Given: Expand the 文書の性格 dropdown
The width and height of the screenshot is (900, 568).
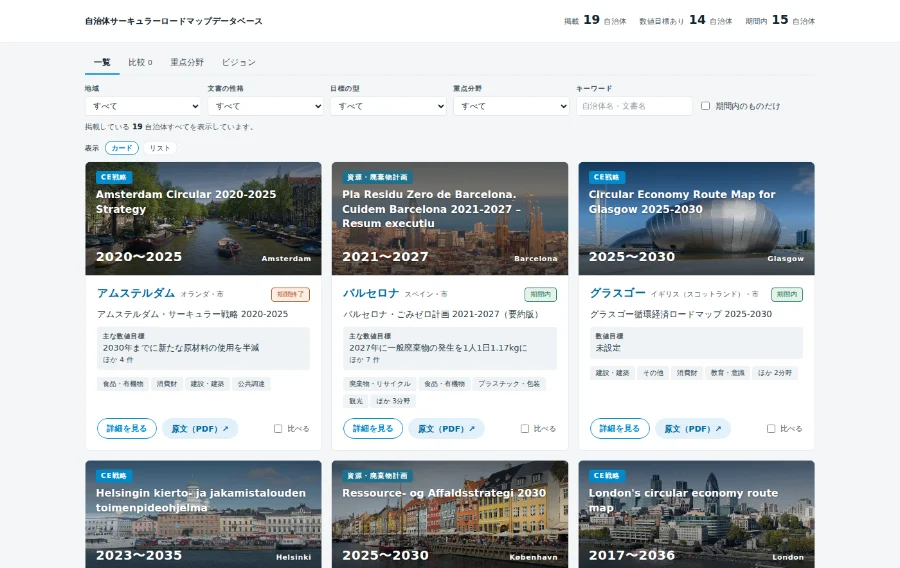Looking at the screenshot, I should tap(266, 106).
